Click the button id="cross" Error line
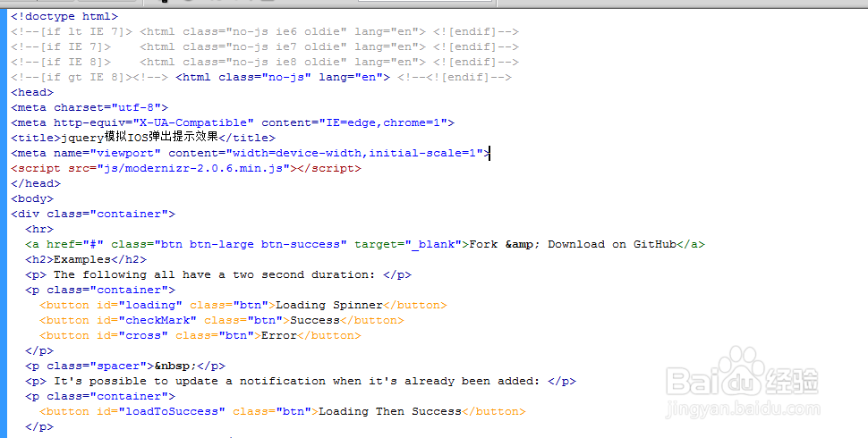 click(x=200, y=336)
